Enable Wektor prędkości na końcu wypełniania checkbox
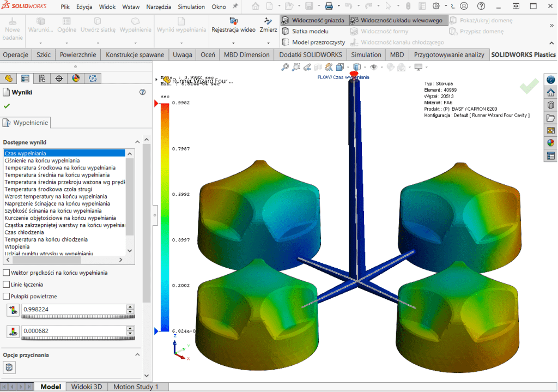 coord(6,273)
